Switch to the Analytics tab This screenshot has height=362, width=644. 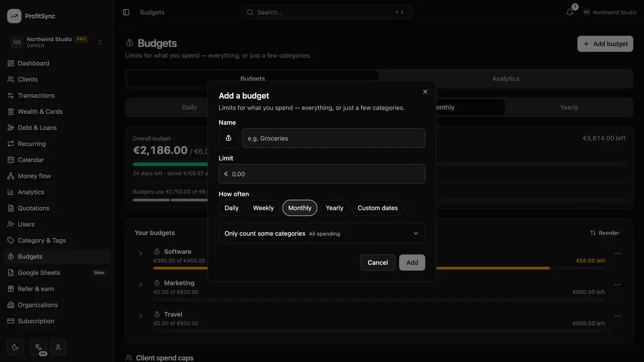[506, 79]
